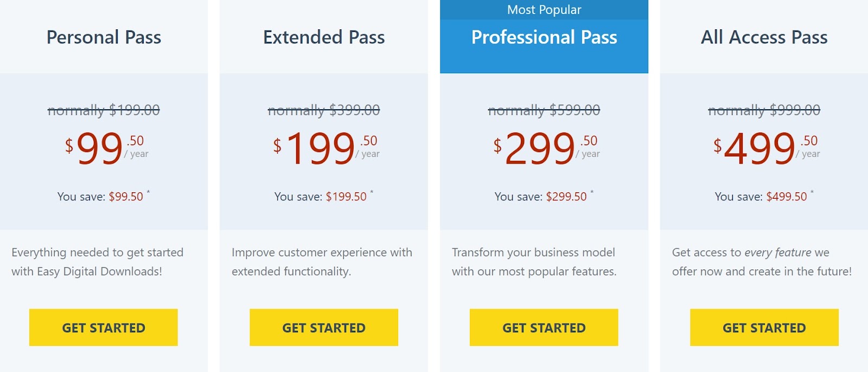Screen dimensions: 868x372
Task: Click the $99.50 per year price
Action: 106,148
